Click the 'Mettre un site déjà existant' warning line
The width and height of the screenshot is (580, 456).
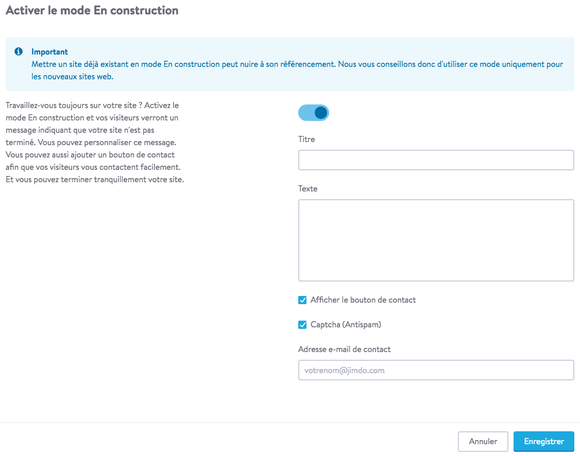click(x=297, y=64)
